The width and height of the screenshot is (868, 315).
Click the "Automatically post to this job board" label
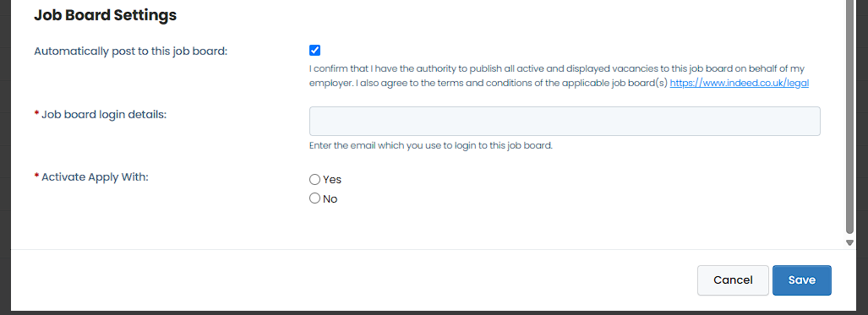click(131, 51)
